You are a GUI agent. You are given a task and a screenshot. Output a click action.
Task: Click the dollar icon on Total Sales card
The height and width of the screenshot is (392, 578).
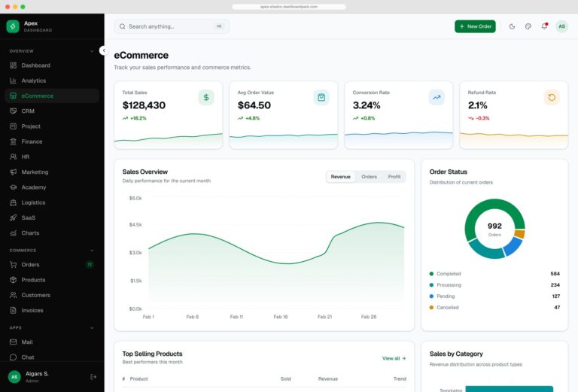[206, 97]
